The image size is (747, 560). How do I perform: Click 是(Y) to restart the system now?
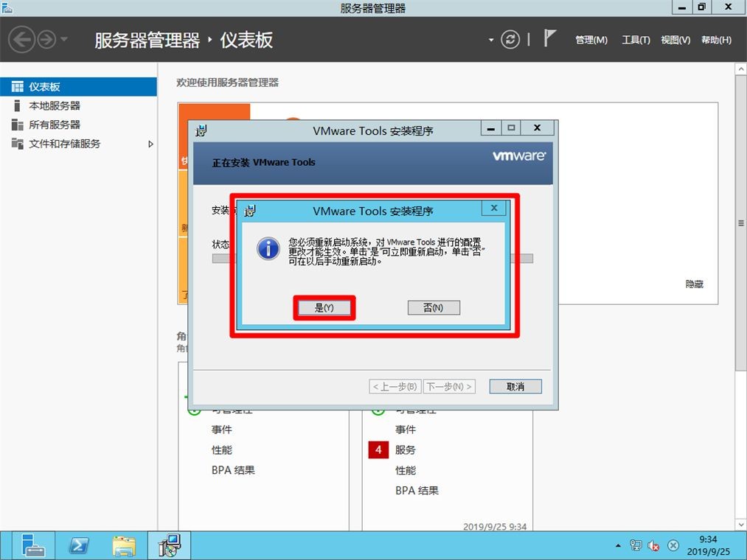pos(324,307)
